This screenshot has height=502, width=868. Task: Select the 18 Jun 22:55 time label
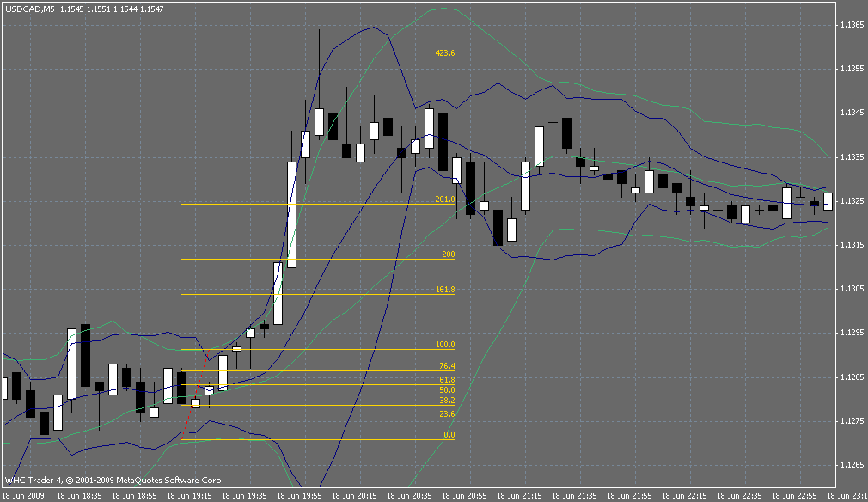click(794, 495)
